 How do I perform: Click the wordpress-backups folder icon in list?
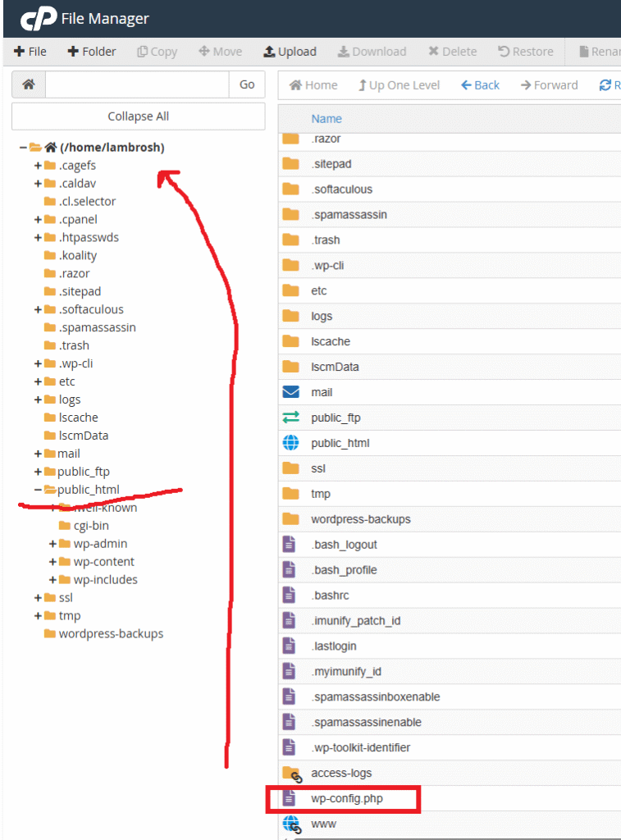point(290,519)
